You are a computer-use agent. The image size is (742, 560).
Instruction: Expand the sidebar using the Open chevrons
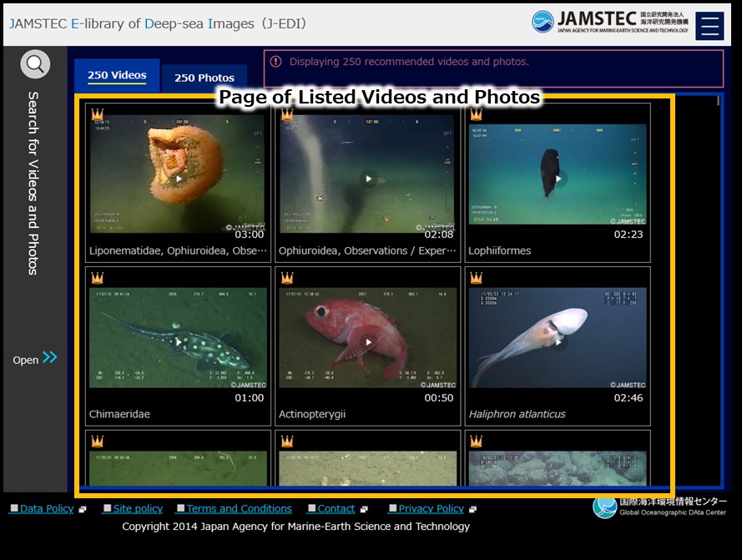35,358
